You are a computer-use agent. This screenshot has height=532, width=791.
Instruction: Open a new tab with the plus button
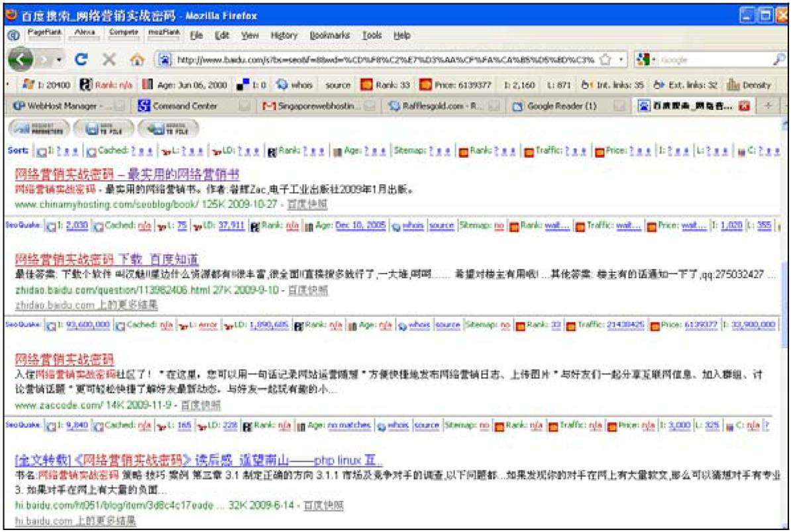coord(768,106)
